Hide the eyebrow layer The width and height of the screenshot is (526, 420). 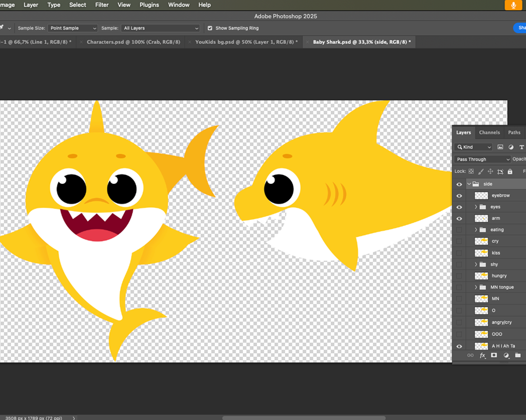(x=459, y=196)
